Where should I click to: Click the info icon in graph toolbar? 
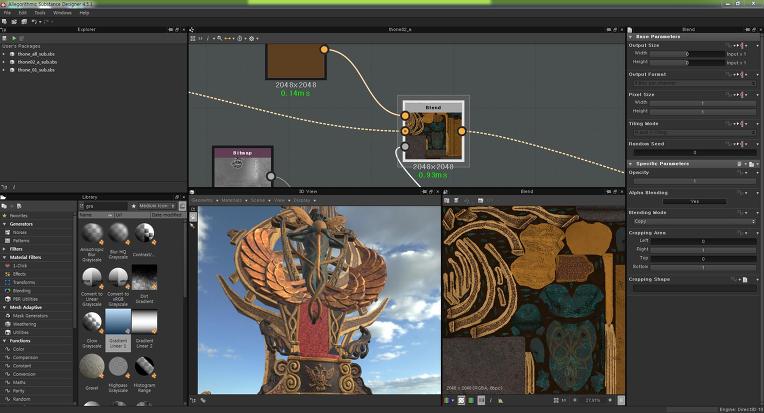click(208, 38)
